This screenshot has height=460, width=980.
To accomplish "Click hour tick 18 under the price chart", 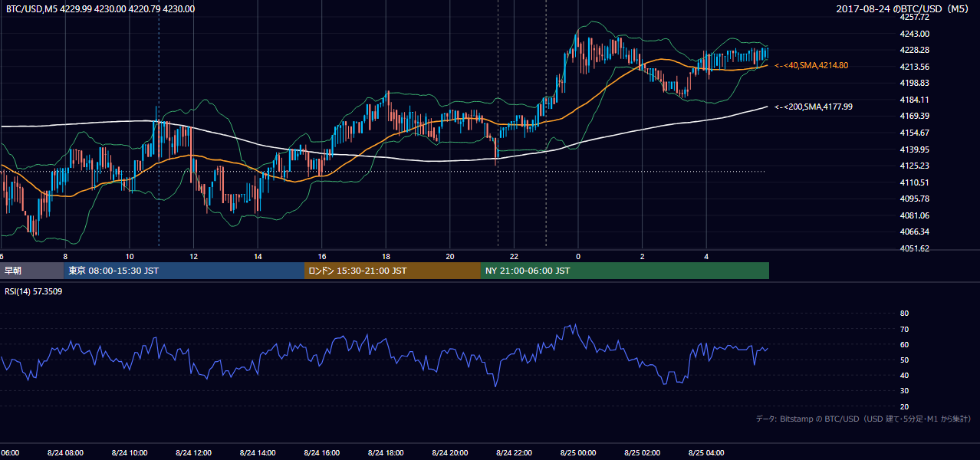I will [386, 257].
